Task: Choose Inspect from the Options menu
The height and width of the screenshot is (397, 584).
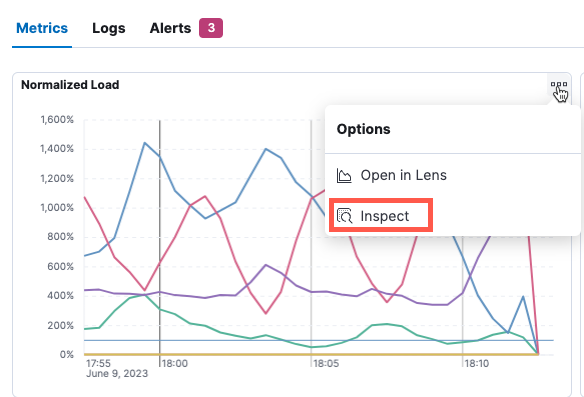Action: 384,216
